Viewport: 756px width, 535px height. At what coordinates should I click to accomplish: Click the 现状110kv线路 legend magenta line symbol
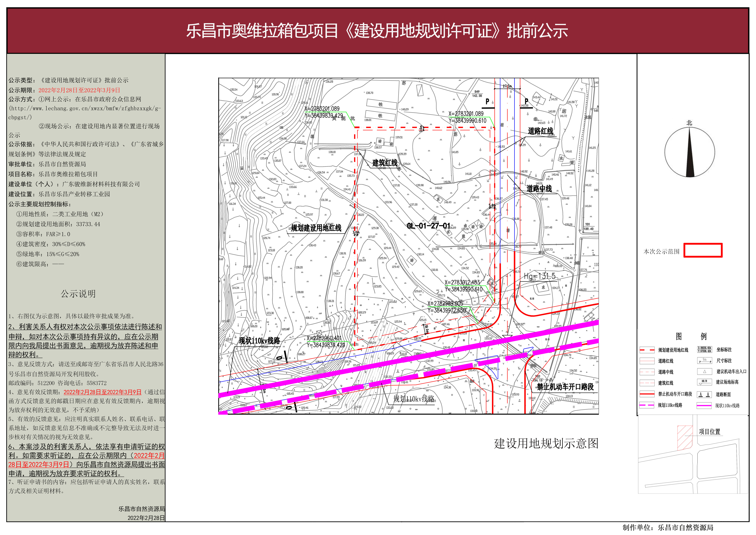[x=705, y=406]
